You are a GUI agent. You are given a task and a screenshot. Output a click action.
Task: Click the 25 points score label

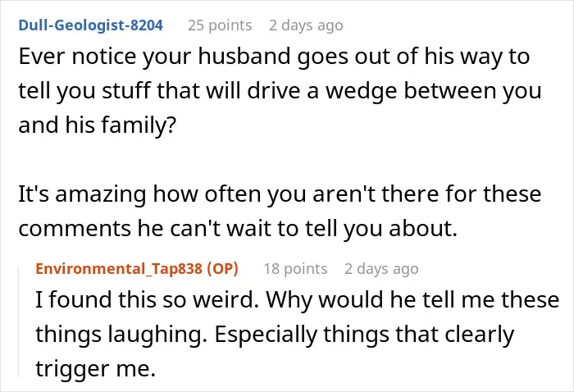(220, 25)
